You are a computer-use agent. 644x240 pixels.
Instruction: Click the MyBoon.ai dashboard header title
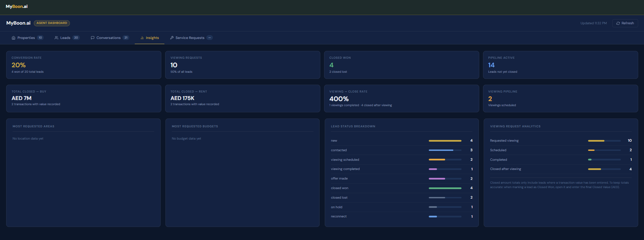(19, 23)
